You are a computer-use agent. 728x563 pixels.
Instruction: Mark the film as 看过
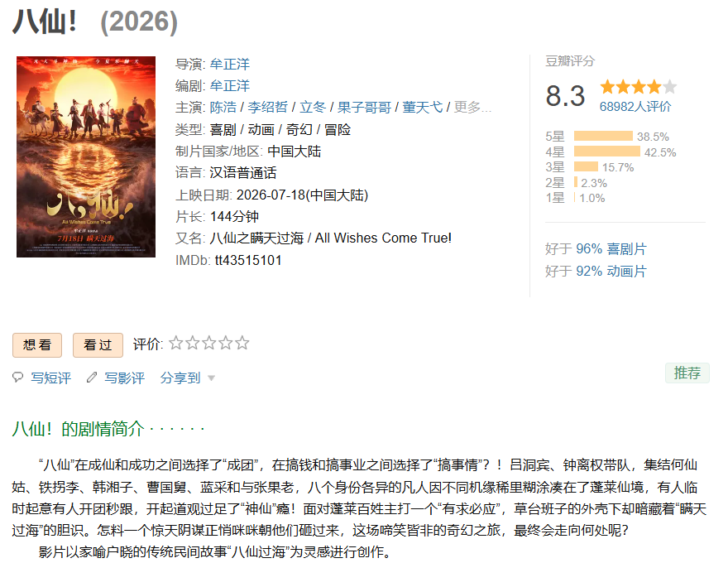(98, 345)
